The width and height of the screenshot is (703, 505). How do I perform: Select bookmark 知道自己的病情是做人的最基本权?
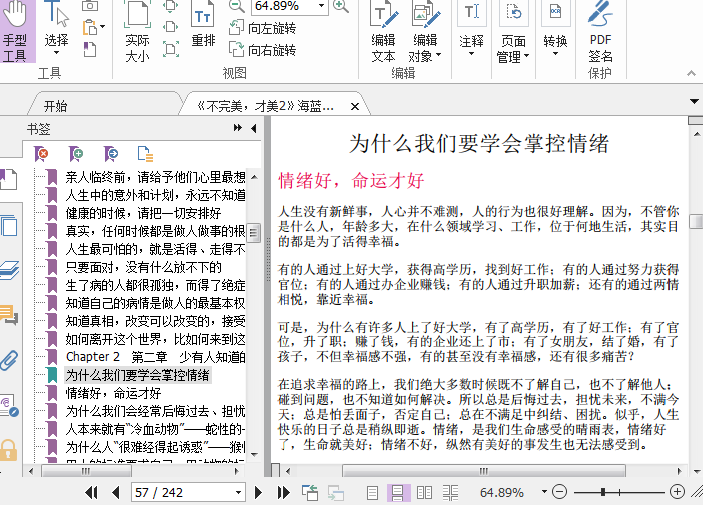(155, 303)
